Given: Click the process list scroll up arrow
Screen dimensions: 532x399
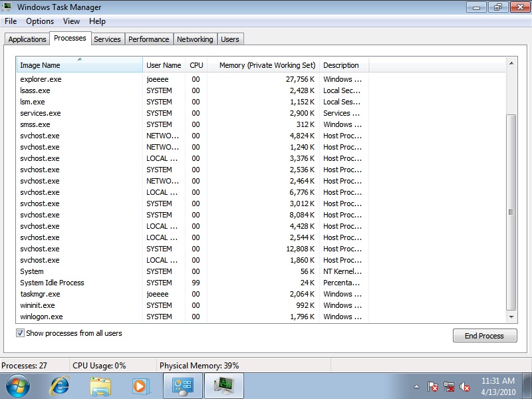Looking at the screenshot, I should 511,63.
